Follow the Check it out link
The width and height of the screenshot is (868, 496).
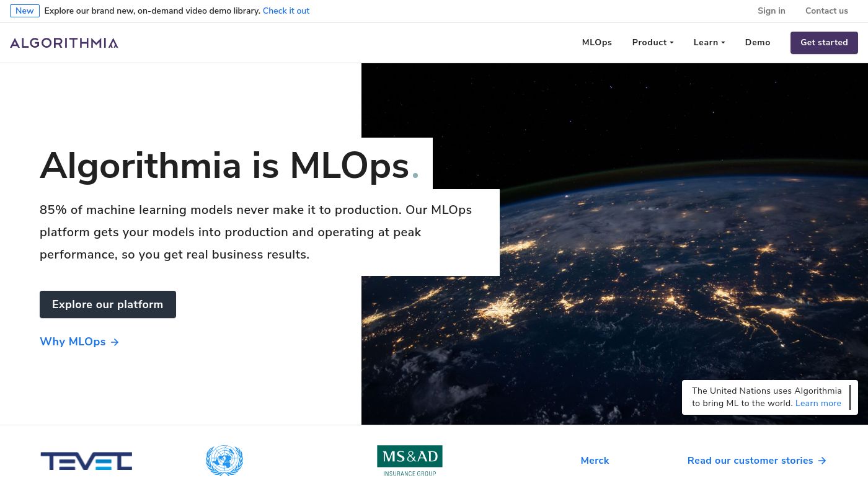point(286,11)
